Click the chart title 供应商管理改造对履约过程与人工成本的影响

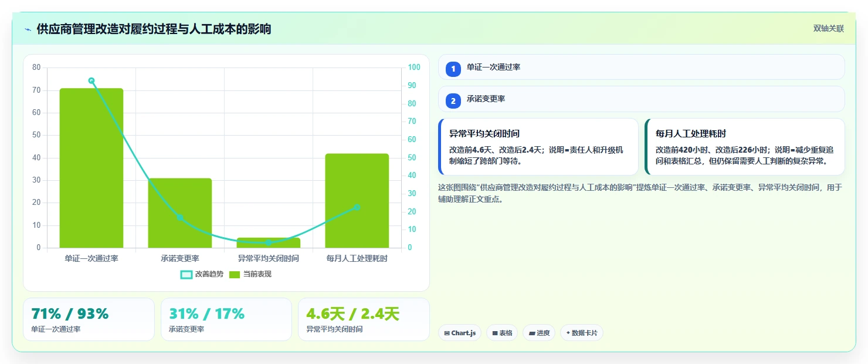tap(154, 29)
